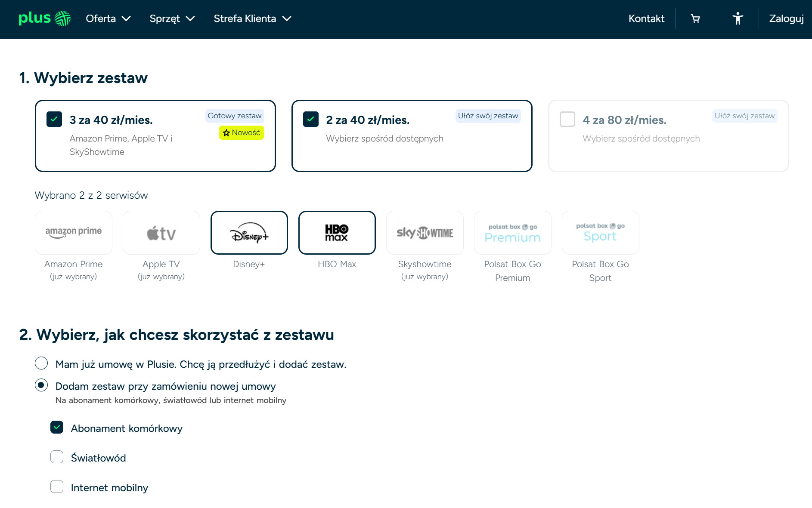
Task: Choose the Polsat Box Go Sport tile
Action: (x=600, y=233)
